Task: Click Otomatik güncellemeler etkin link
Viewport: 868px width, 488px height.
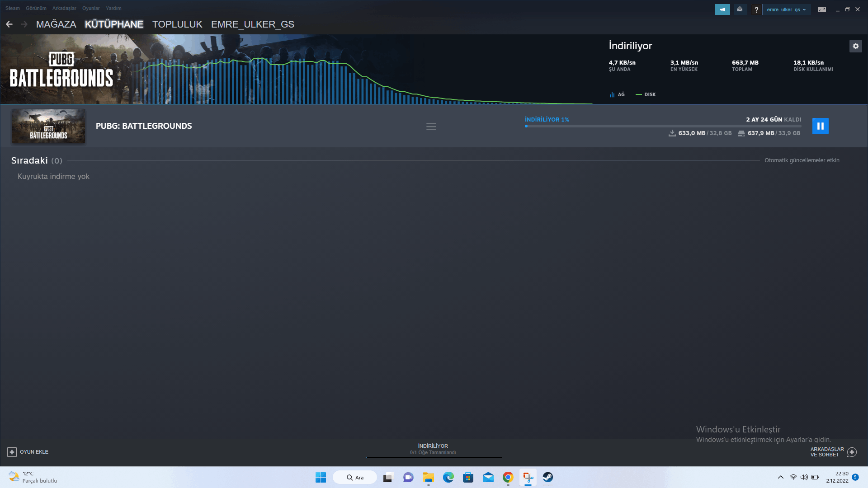Action: coord(802,160)
